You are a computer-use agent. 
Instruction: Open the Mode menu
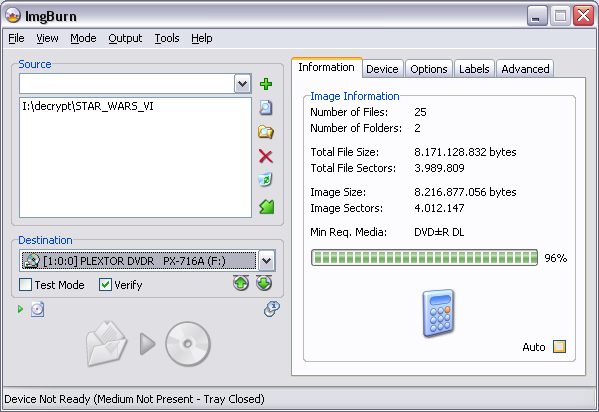coord(83,38)
